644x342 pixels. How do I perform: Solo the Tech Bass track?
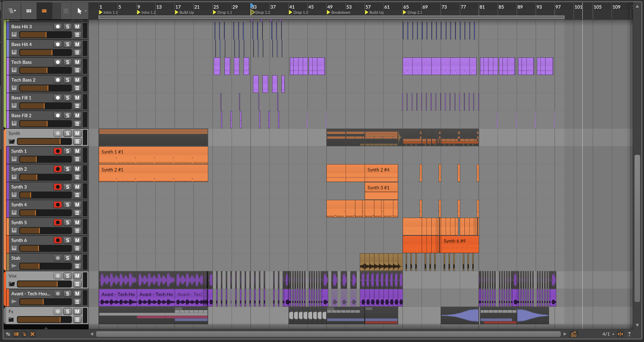pos(67,62)
